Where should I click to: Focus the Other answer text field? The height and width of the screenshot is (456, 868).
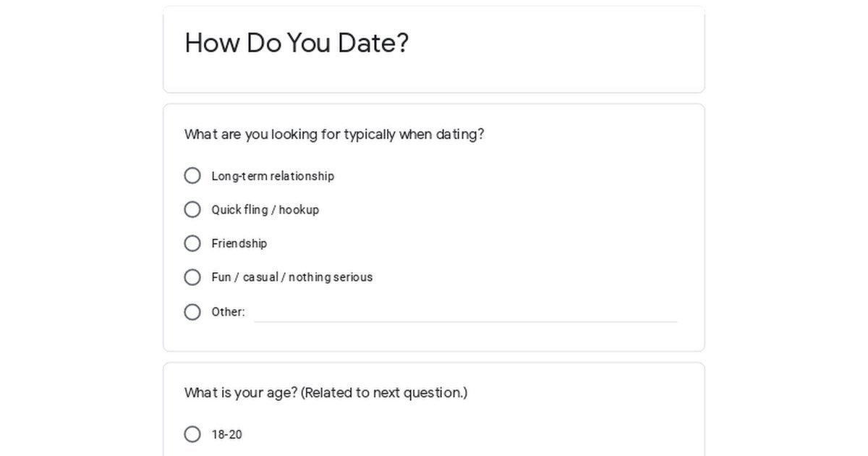click(465, 313)
